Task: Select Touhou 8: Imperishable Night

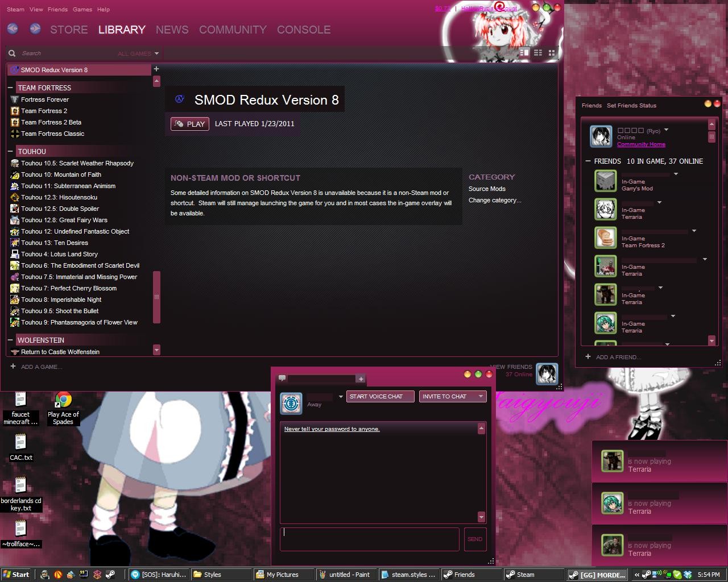Action: coord(61,300)
